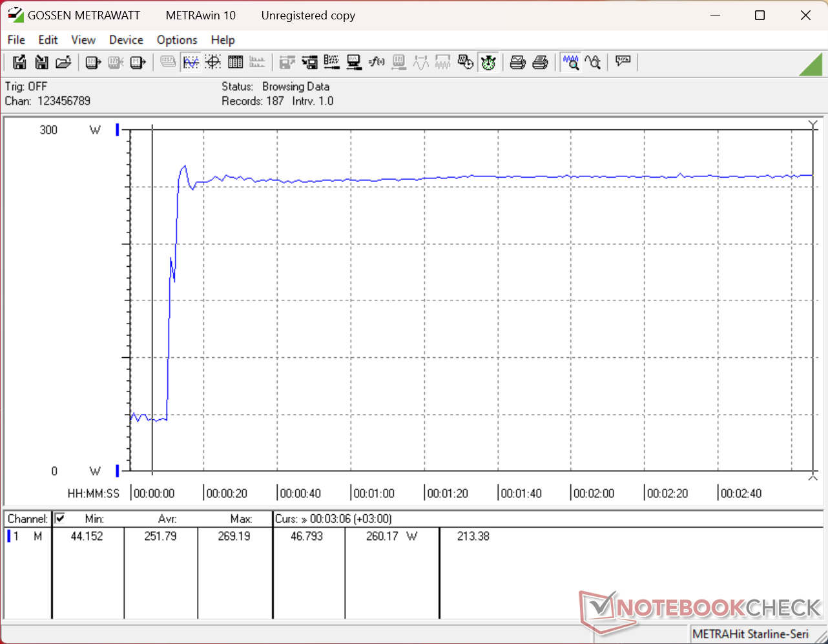The height and width of the screenshot is (644, 828).
Task: Open the Edit menu
Action: coord(48,40)
